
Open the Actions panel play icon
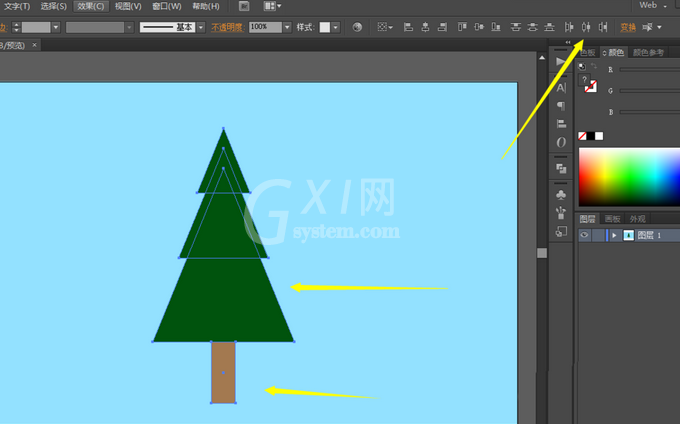tap(561, 62)
